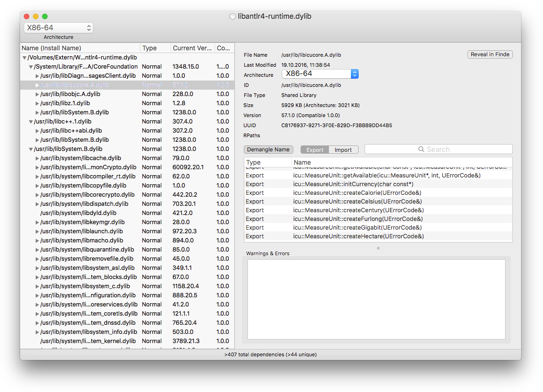Click the document proxy icon in title bar
Viewport: 543px width, 392px height.
(232, 16)
